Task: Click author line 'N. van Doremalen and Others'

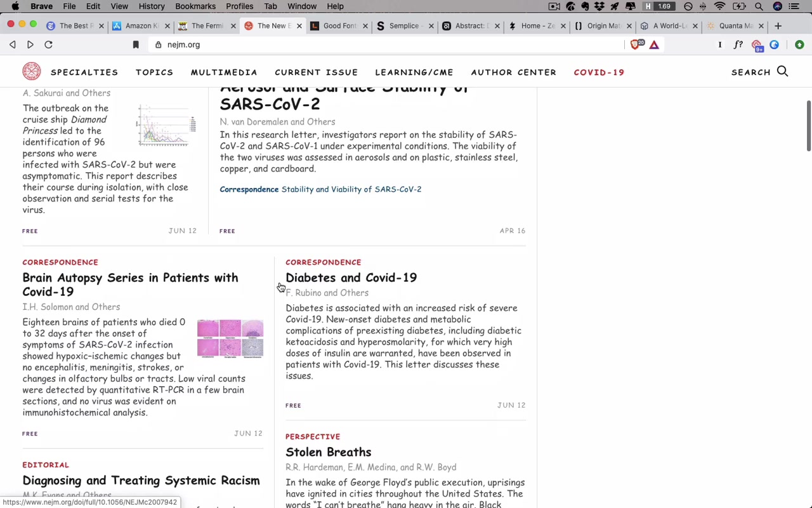Action: pyautogui.click(x=277, y=122)
